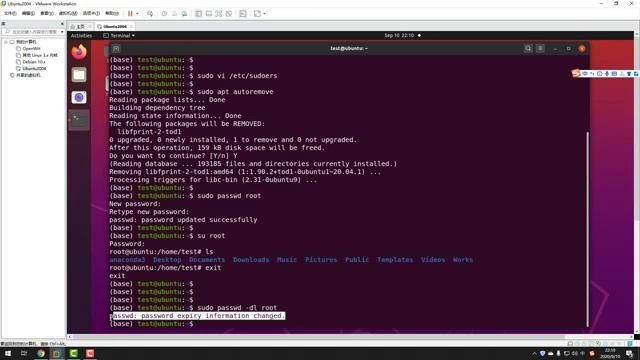Click the terminal search icon

(528, 49)
